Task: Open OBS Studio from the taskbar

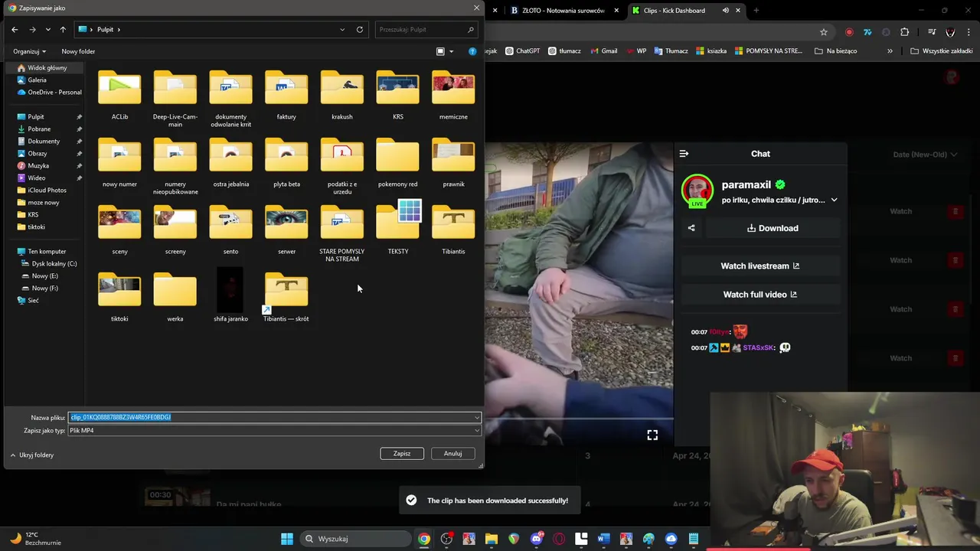Action: [446, 539]
